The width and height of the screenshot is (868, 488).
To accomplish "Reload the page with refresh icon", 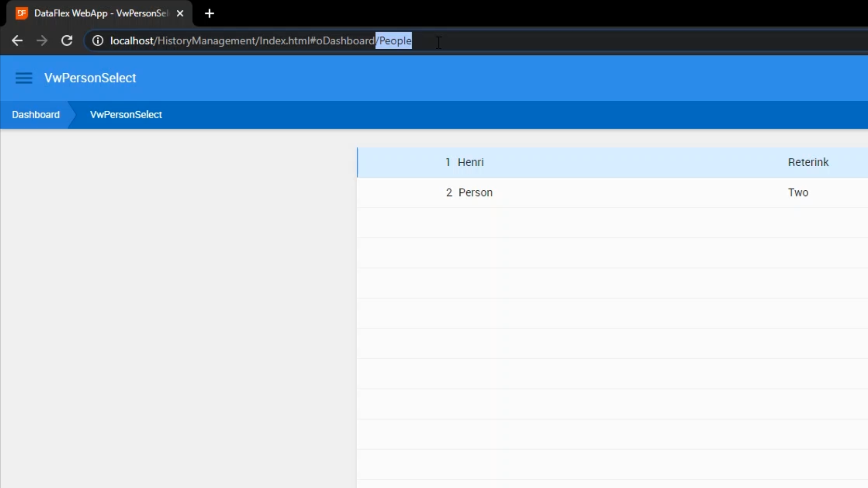I will tap(67, 41).
